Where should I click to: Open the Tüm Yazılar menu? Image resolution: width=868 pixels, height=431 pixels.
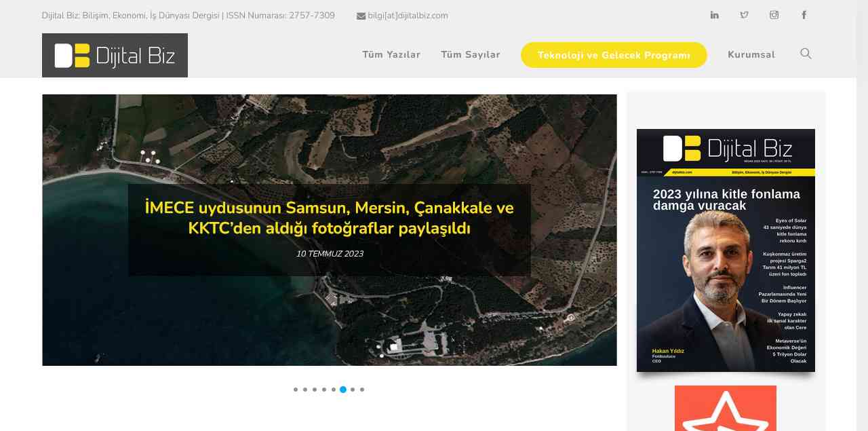pos(391,55)
